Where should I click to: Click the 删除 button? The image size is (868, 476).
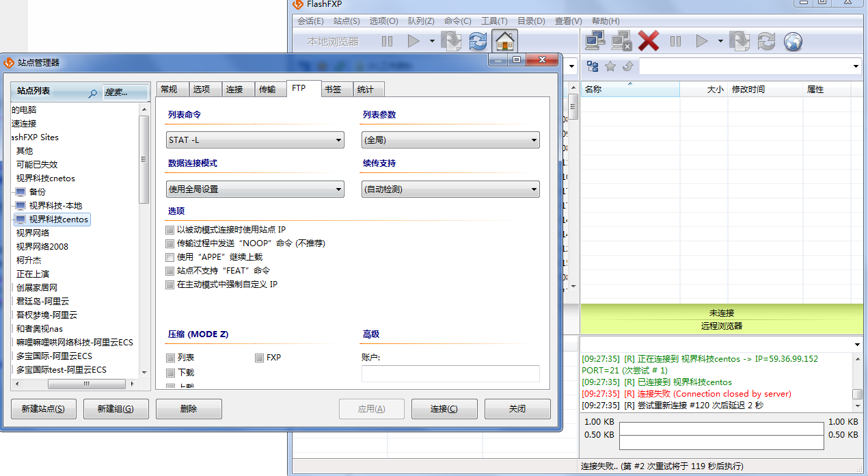(189, 409)
